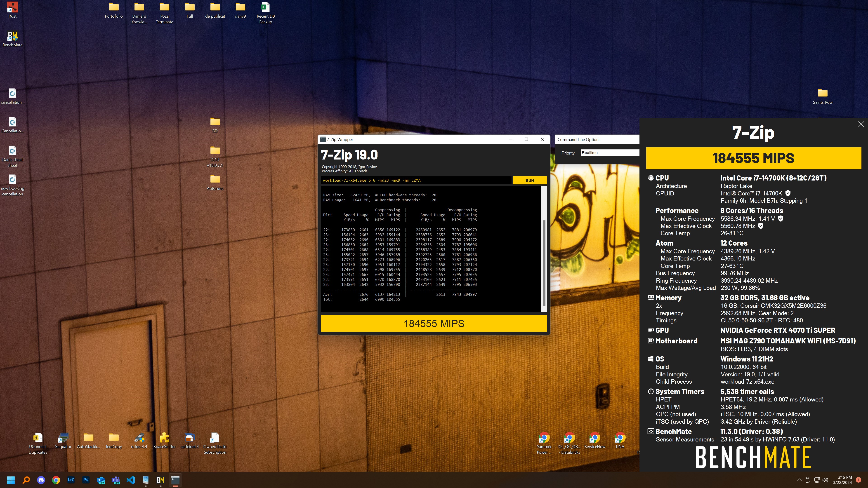
Task: Click the 184555 MIPS bar in 7-Zip Wrapper
Action: pyautogui.click(x=434, y=323)
